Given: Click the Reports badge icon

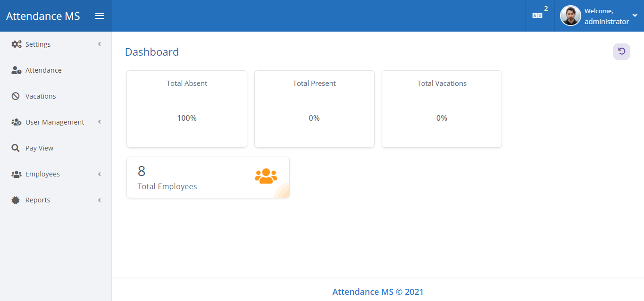Looking at the screenshot, I should click(x=16, y=200).
